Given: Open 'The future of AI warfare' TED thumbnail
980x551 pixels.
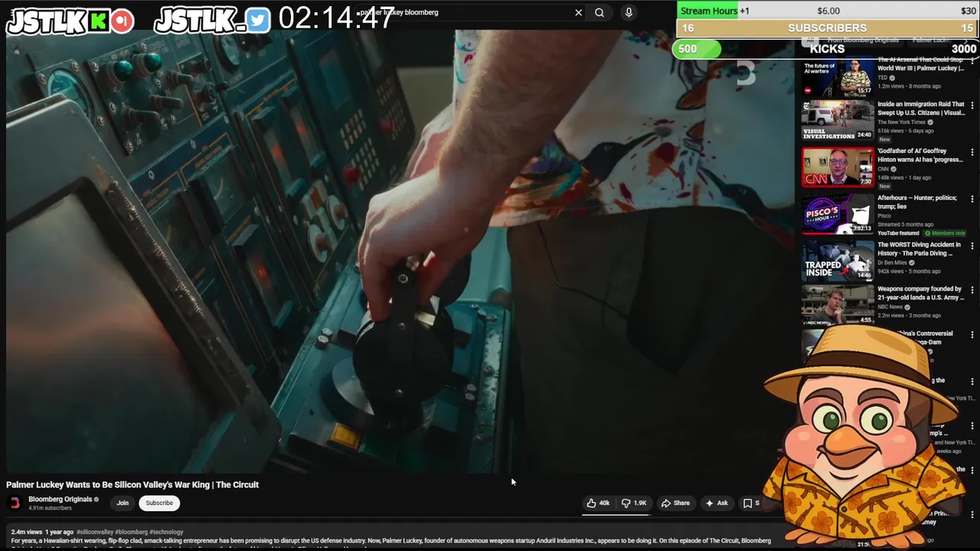Looking at the screenshot, I should pos(838,77).
